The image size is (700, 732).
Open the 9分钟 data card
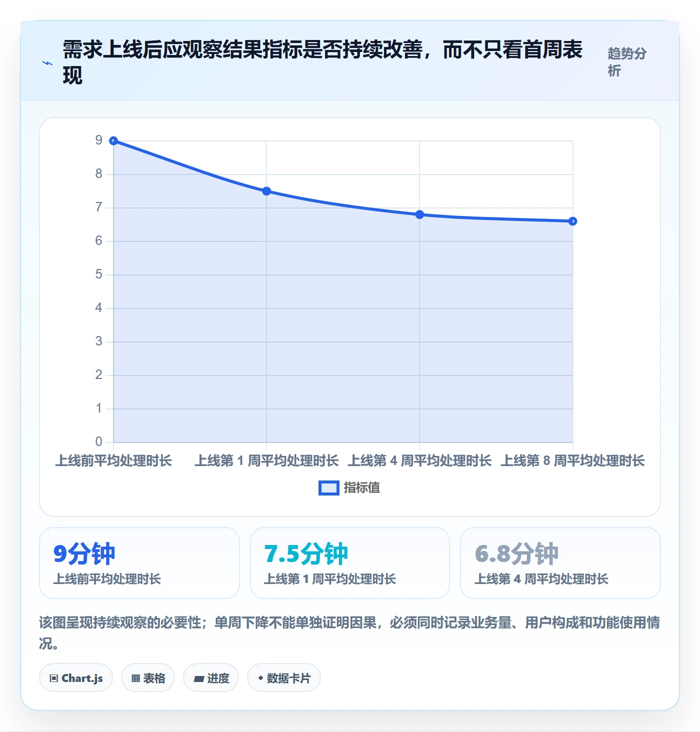[x=139, y=563]
